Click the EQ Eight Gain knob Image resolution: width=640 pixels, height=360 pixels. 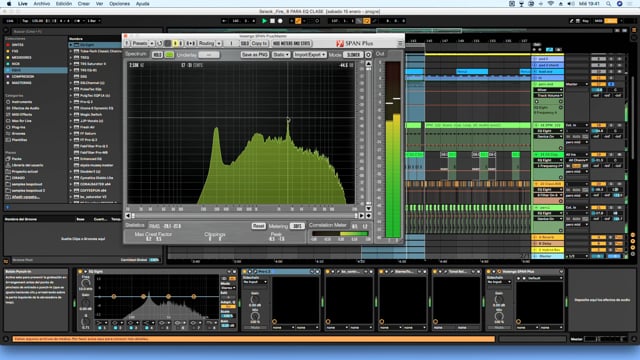coord(85,303)
